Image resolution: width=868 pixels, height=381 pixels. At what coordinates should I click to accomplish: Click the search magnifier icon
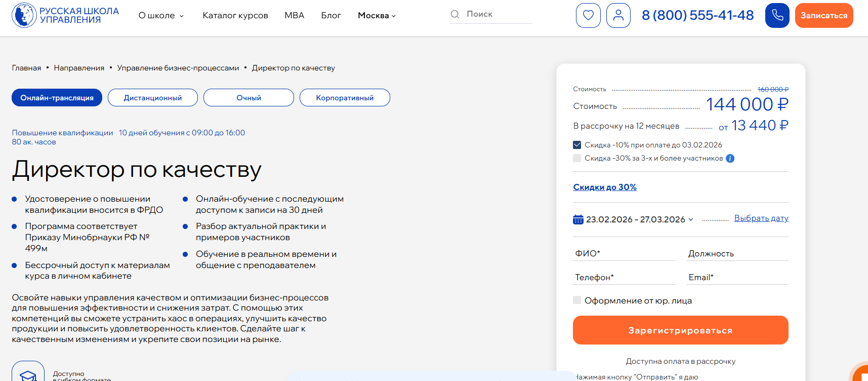(455, 14)
